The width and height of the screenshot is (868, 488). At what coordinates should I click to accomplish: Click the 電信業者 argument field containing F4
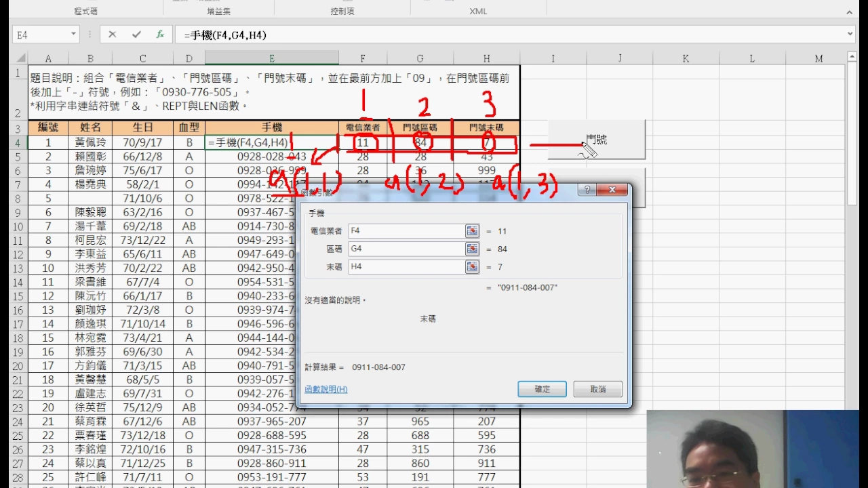(x=406, y=231)
